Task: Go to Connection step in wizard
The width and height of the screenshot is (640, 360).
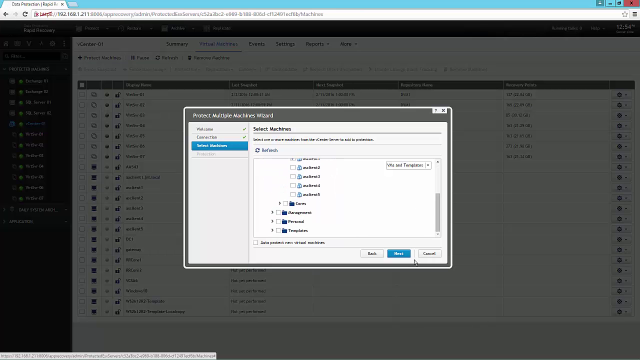Action: coord(220,137)
